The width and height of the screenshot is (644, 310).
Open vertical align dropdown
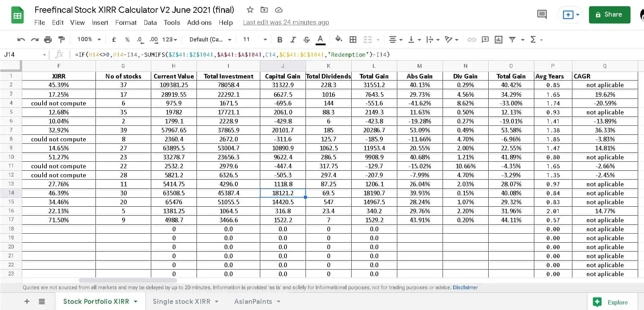click(x=414, y=40)
